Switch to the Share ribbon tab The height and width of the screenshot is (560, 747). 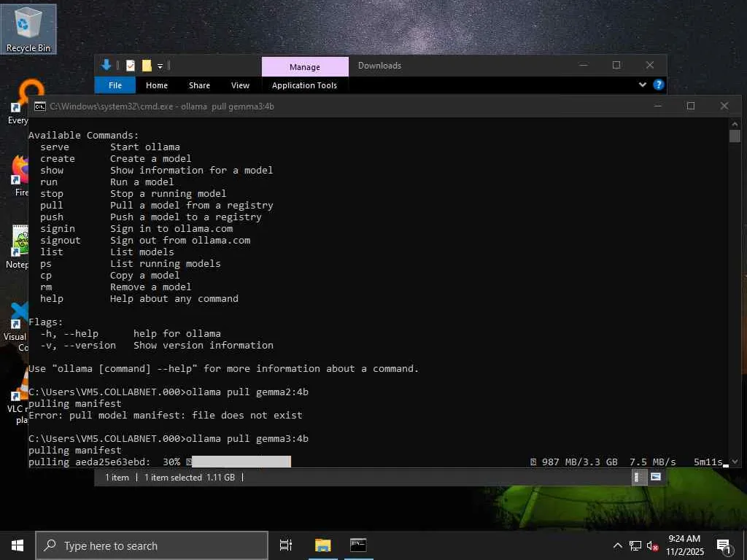point(199,85)
